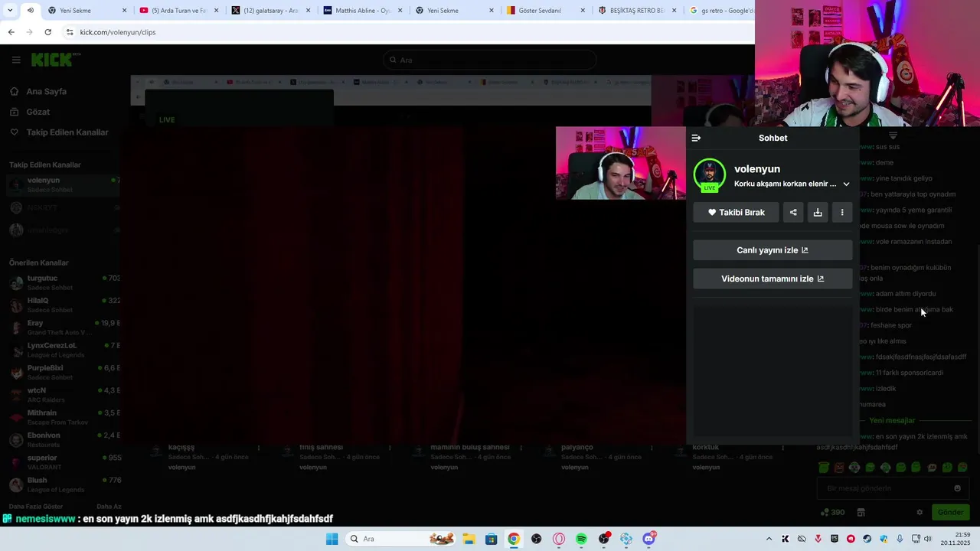Click Daha Fazla Göster link
The width and height of the screenshot is (980, 551).
[x=36, y=507]
